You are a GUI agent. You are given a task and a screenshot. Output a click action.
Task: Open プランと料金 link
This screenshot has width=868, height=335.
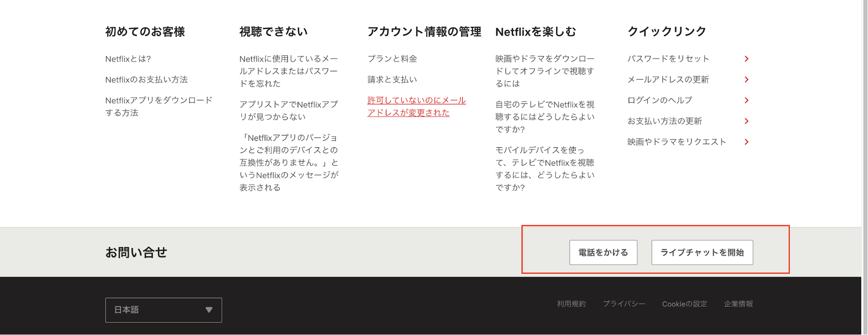pyautogui.click(x=392, y=59)
